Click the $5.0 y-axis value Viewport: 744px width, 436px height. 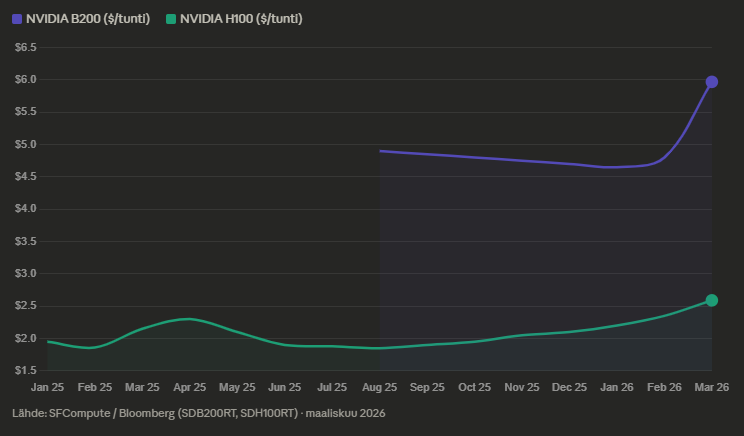click(26, 144)
